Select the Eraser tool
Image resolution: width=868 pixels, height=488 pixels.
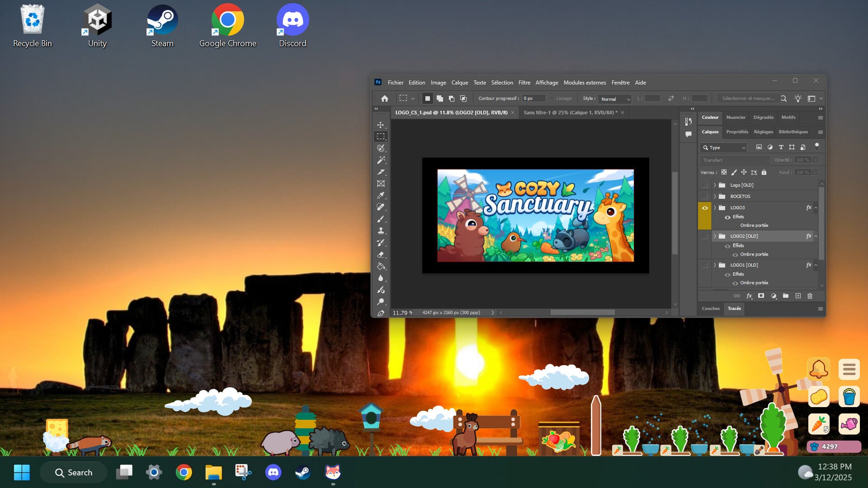[x=381, y=254]
